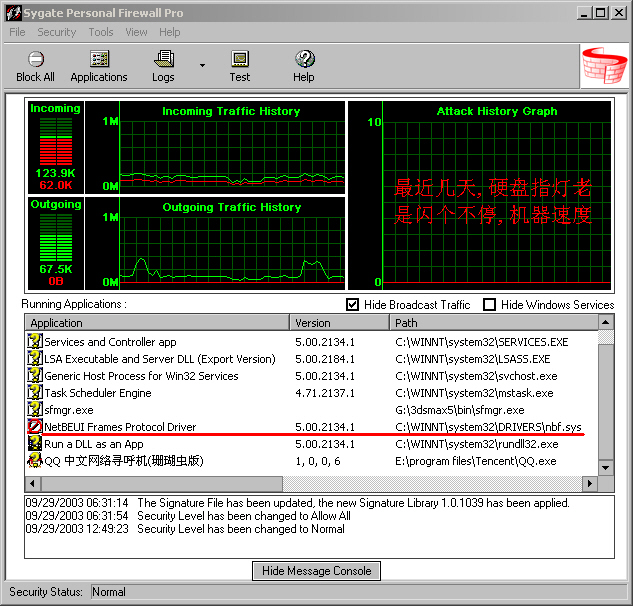Open the Tools menu
Viewport: 633px width, 606px height.
[101, 32]
